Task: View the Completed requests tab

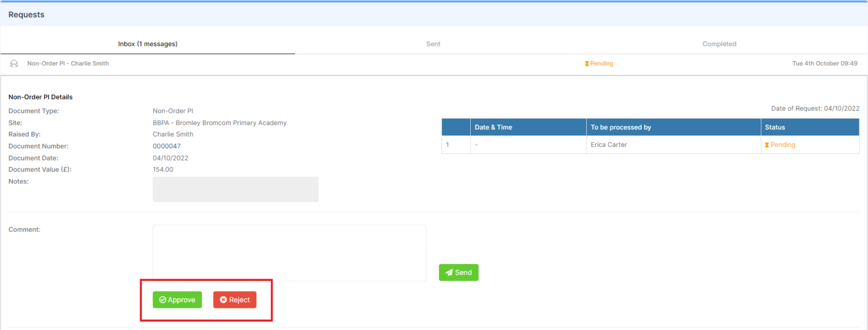Action: (719, 44)
